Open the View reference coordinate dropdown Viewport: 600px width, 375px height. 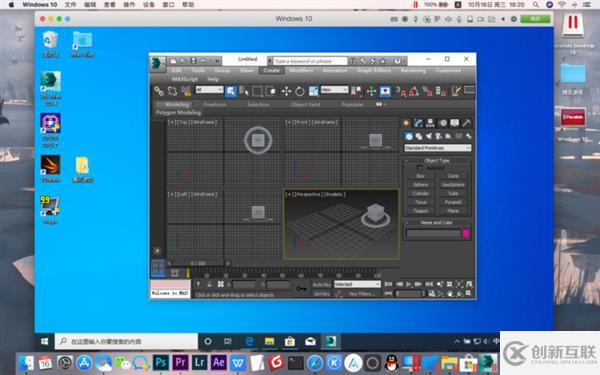pyautogui.click(x=334, y=90)
